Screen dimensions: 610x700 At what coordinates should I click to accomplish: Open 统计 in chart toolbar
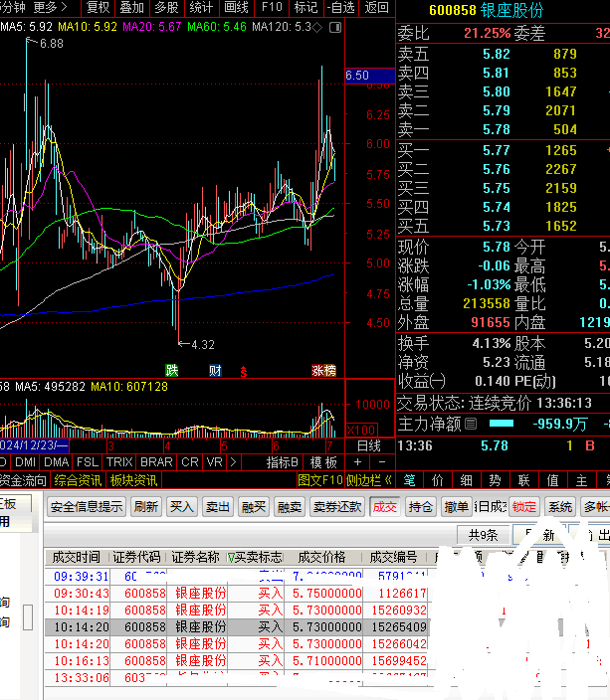tap(201, 7)
